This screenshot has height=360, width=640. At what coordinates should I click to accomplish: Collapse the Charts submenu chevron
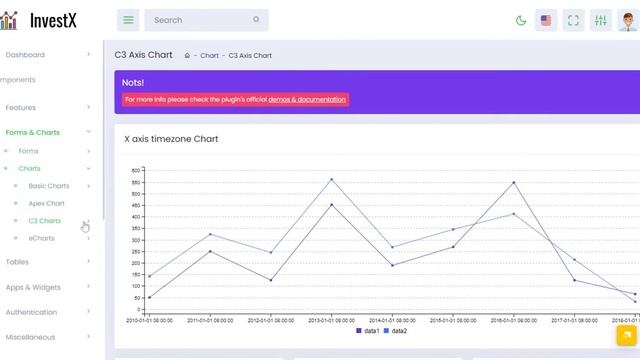89,169
